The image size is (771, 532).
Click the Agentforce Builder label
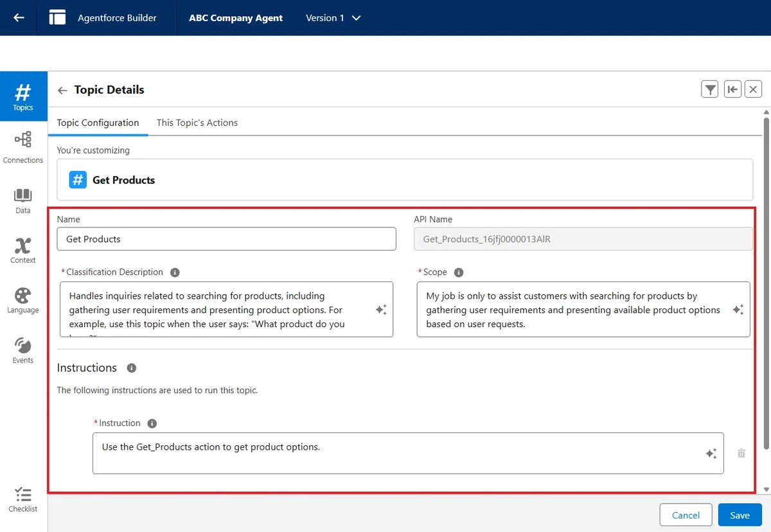tap(117, 18)
